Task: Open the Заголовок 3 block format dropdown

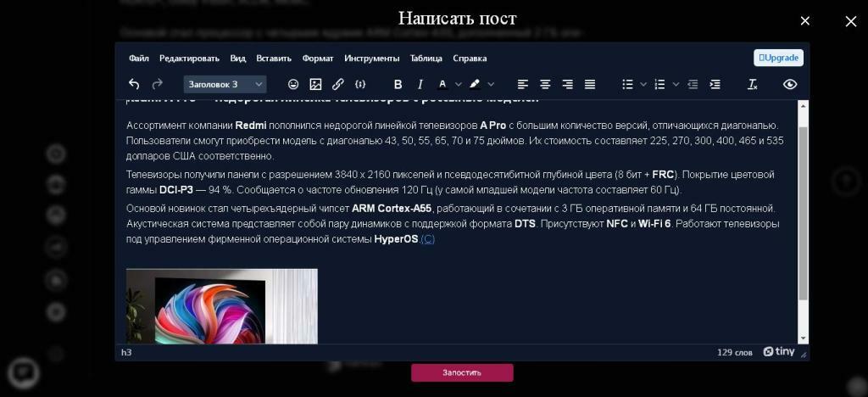Action: pyautogui.click(x=225, y=84)
